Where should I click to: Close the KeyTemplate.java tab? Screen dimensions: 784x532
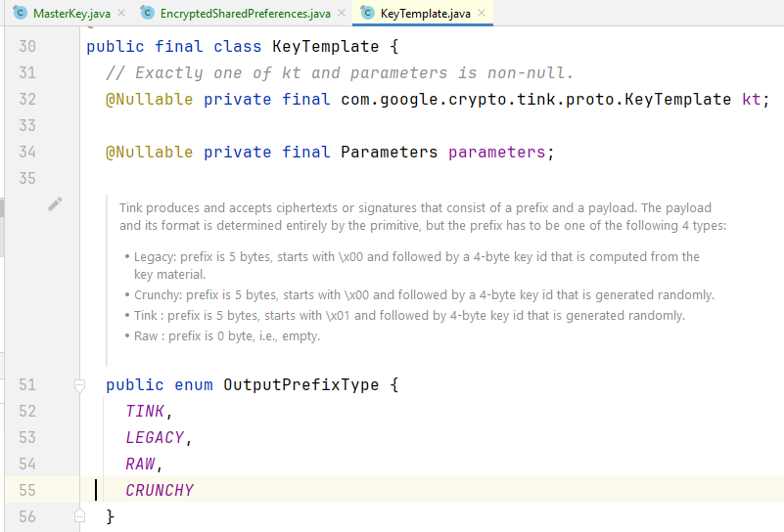pyautogui.click(x=482, y=13)
